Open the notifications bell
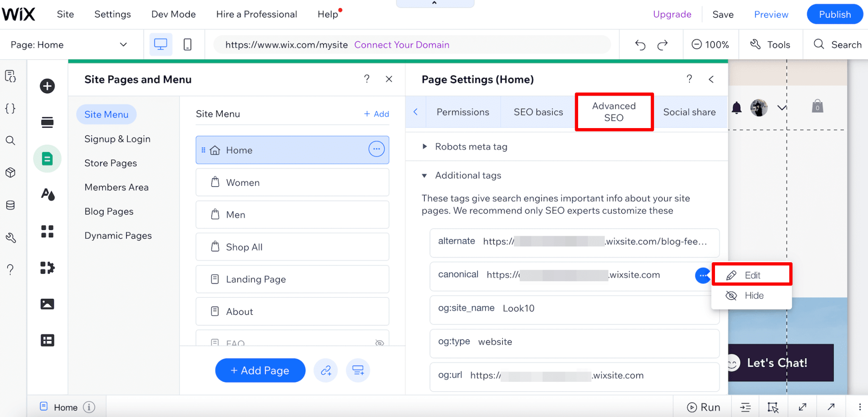This screenshot has height=417, width=868. (736, 107)
